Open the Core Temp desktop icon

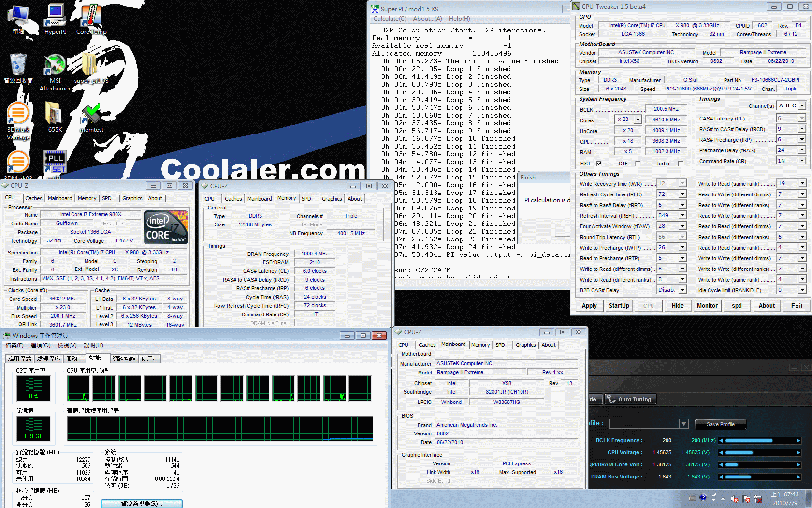[91, 19]
